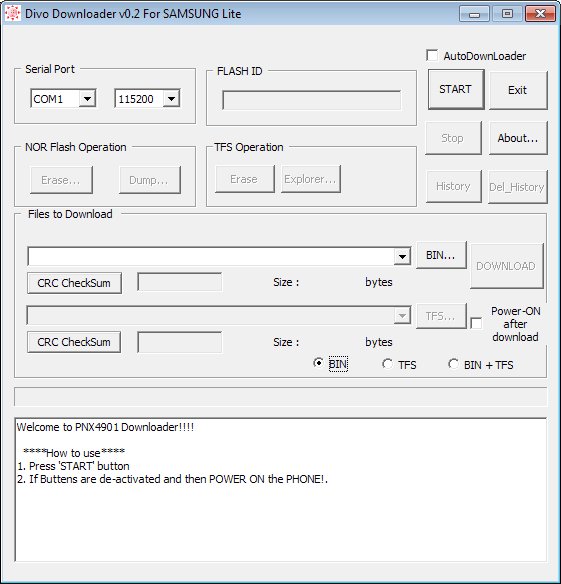
Task: Click the FLASH ID text field
Action: (311, 100)
